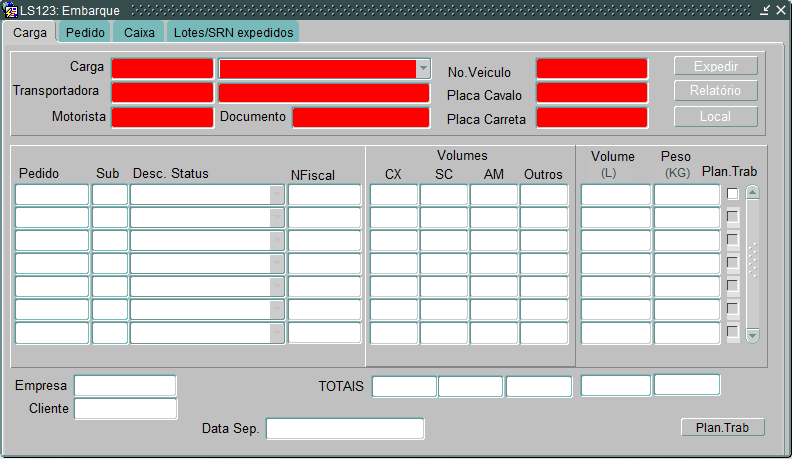Click the No.Veiculo field

[x=592, y=69]
